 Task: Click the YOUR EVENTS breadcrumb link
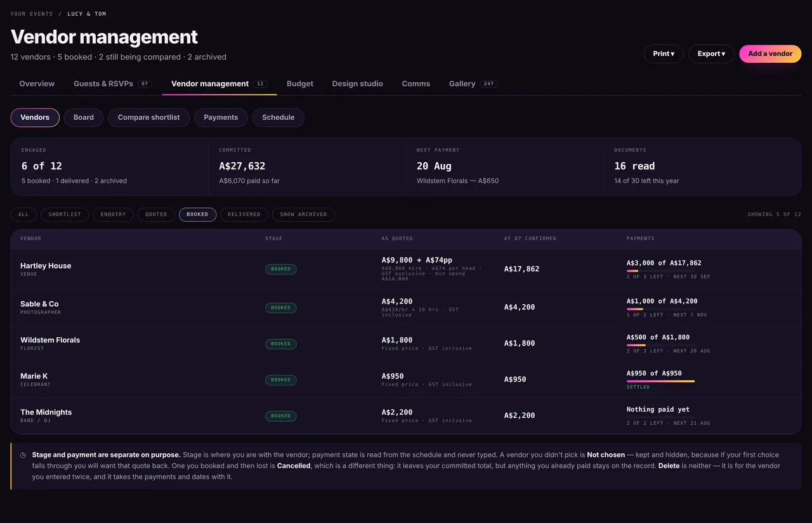(32, 14)
